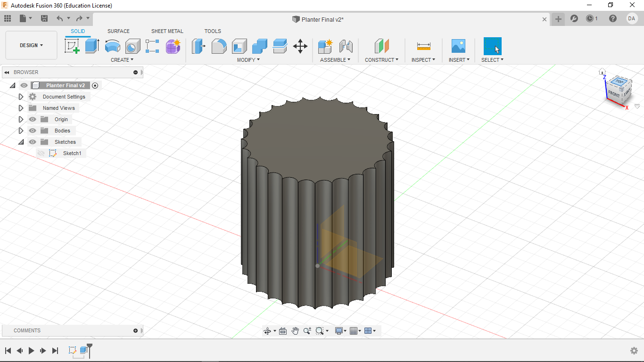The image size is (644, 362).
Task: Open the ASSEMBLE dropdown menu
Action: [x=335, y=60]
